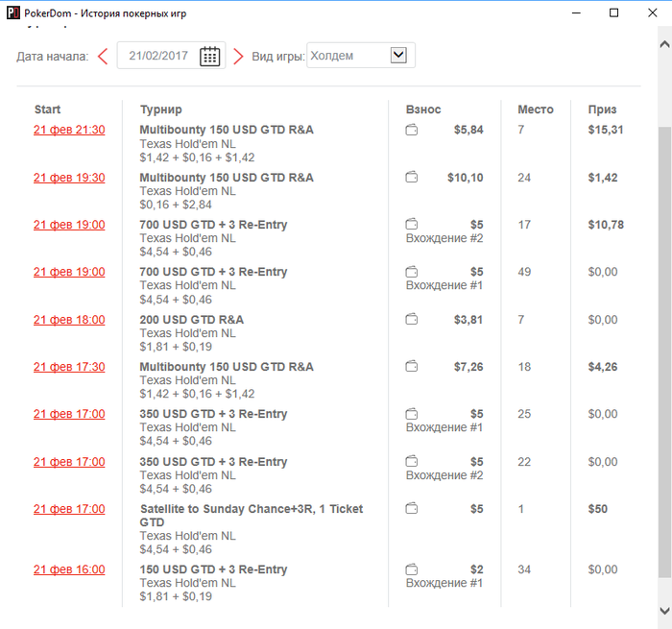The width and height of the screenshot is (672, 629).
Task: Open the 21 фев 18:00 tournament link
Action: coord(69,320)
